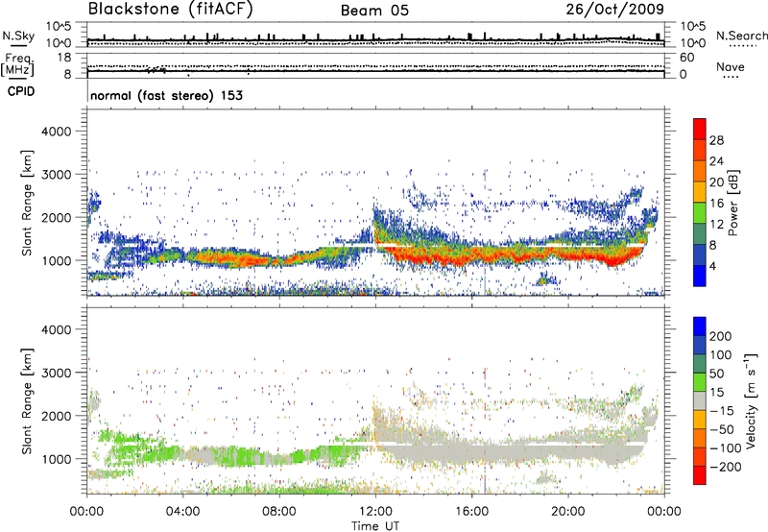Click the red bottom of velocity colorbar

(x=700, y=475)
